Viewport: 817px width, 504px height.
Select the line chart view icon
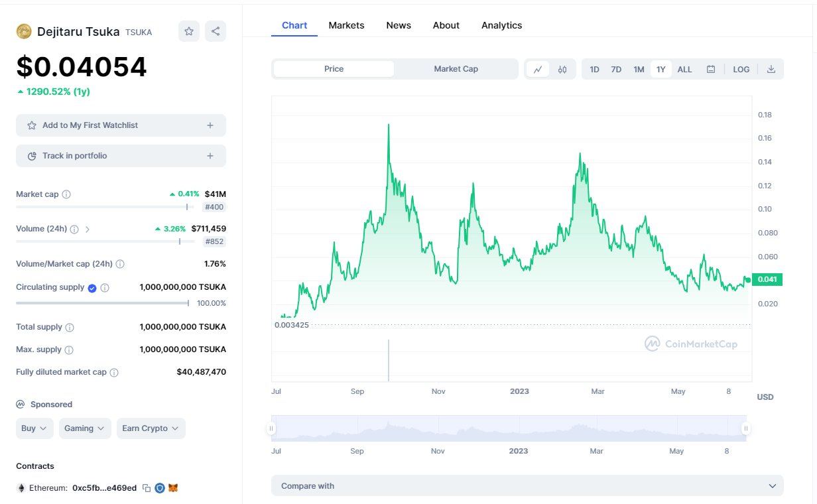[x=538, y=70]
